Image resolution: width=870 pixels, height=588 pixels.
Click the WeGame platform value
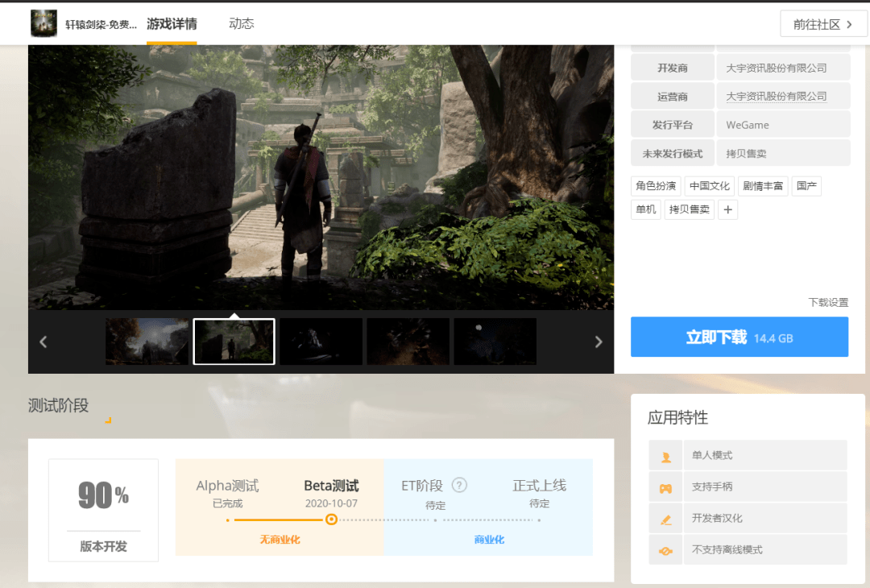point(748,126)
